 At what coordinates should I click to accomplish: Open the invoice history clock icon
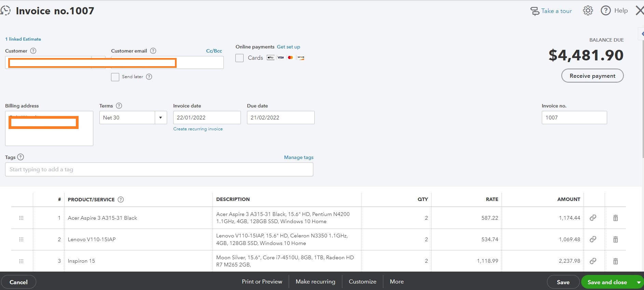pyautogui.click(x=5, y=11)
